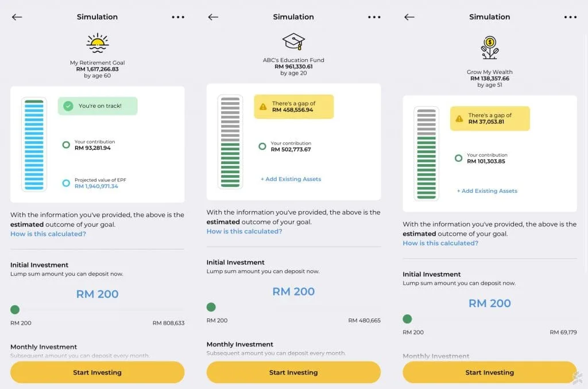Open more options on Grow My Wealth screen
Image resolution: width=588 pixels, height=389 pixels.
tap(570, 17)
